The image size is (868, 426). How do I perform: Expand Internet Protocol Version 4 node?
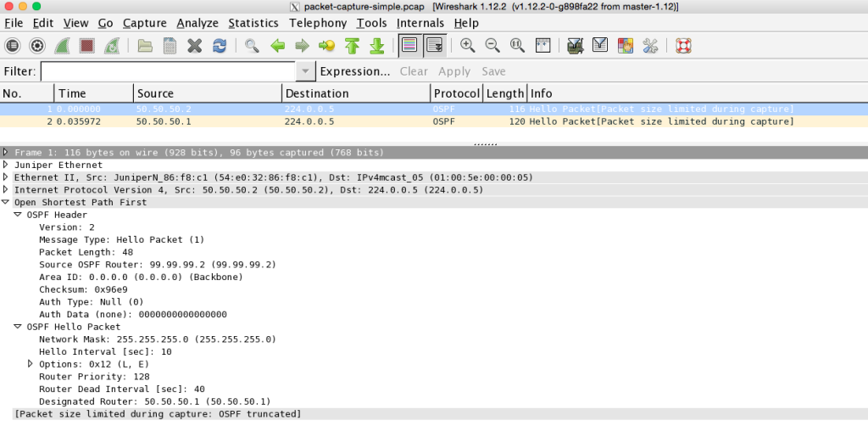(6, 189)
